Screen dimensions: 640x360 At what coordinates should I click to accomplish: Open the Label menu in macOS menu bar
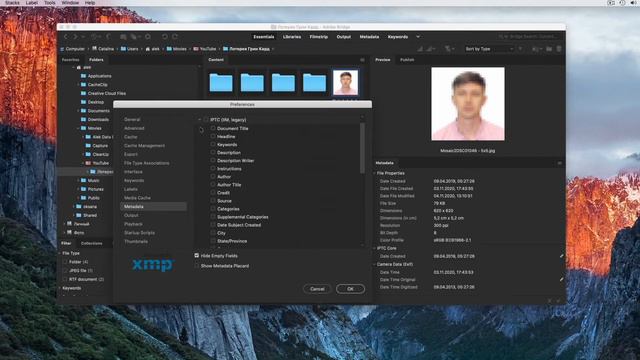pyautogui.click(x=32, y=2)
